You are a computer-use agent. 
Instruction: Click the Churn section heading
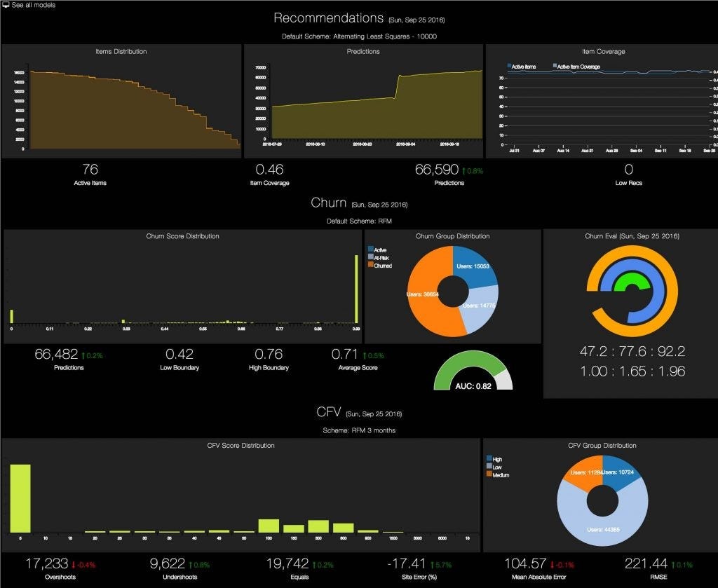point(328,203)
